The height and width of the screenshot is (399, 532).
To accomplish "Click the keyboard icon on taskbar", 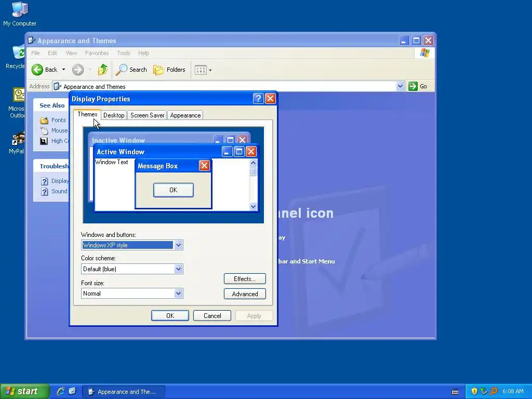I will 455,392.
